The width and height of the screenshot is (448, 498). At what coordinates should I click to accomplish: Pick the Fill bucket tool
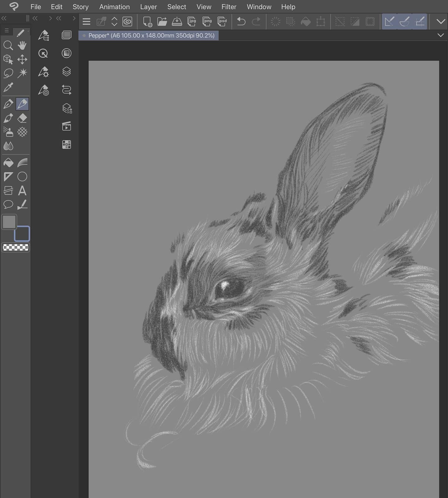coord(8,163)
